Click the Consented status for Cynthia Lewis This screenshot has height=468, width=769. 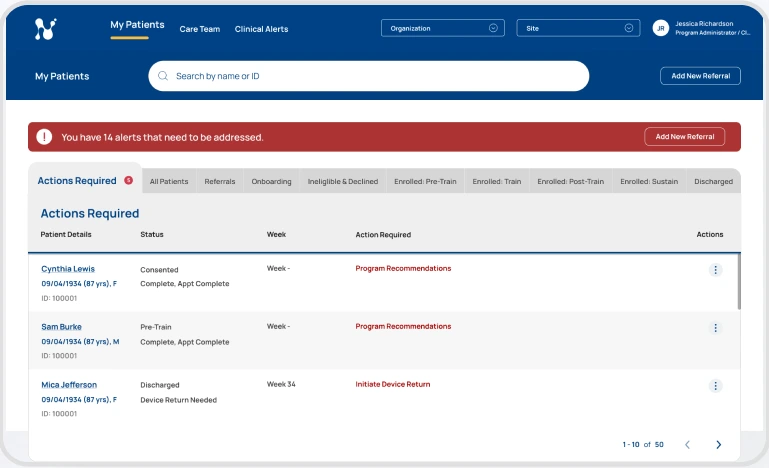click(x=159, y=270)
